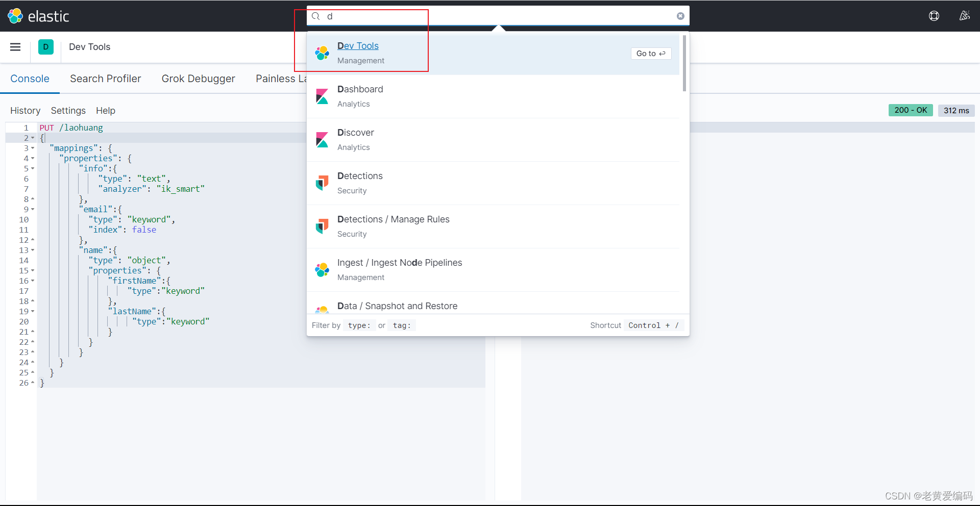The height and width of the screenshot is (506, 980).
Task: Collapse the code fold at line 2
Action: tap(33, 138)
